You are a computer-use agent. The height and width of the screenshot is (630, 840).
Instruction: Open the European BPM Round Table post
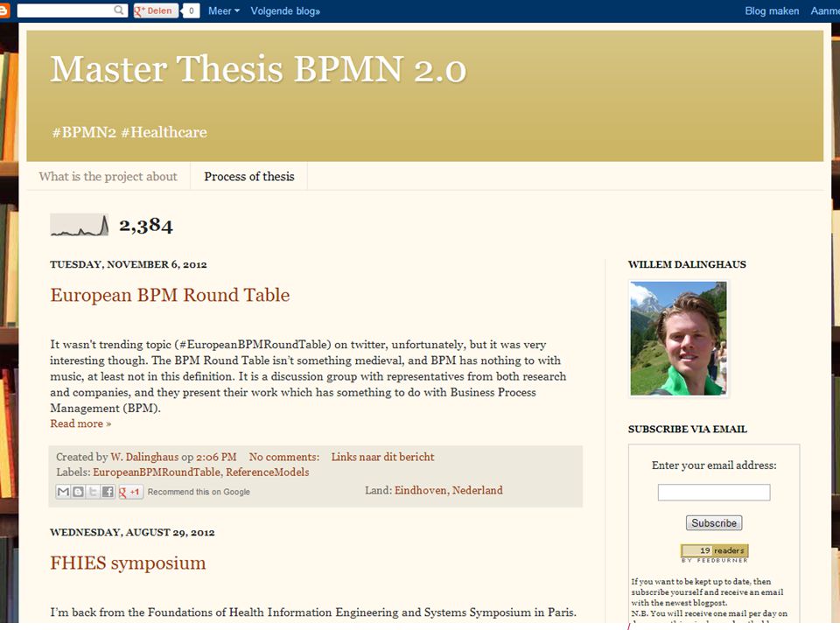(170, 295)
